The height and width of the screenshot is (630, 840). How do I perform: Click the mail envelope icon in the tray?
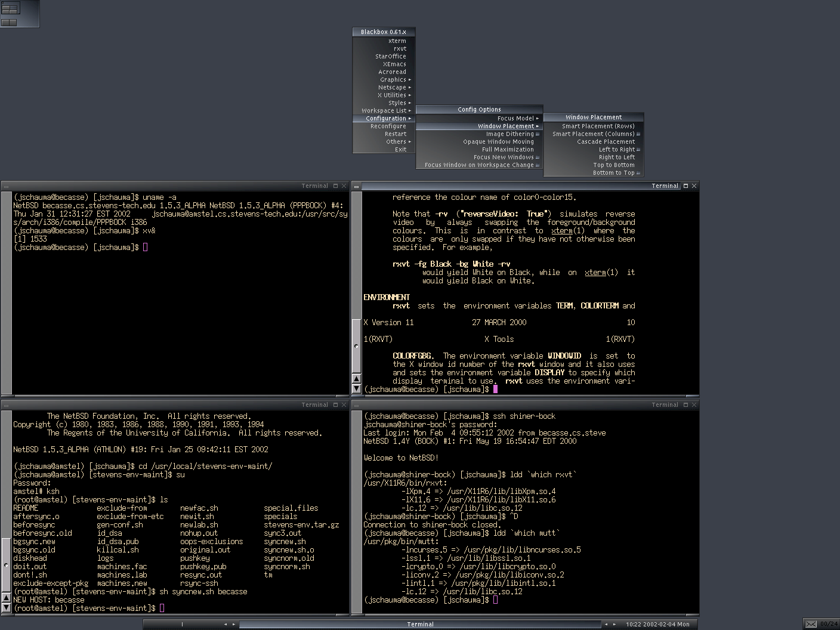click(x=811, y=624)
